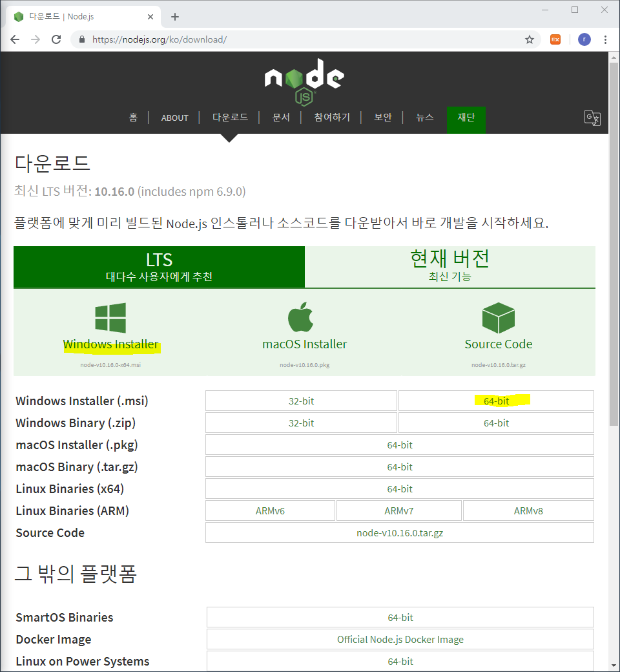Click the scrollbar up arrow
Viewport: 620px width, 672px height.
[613, 57]
